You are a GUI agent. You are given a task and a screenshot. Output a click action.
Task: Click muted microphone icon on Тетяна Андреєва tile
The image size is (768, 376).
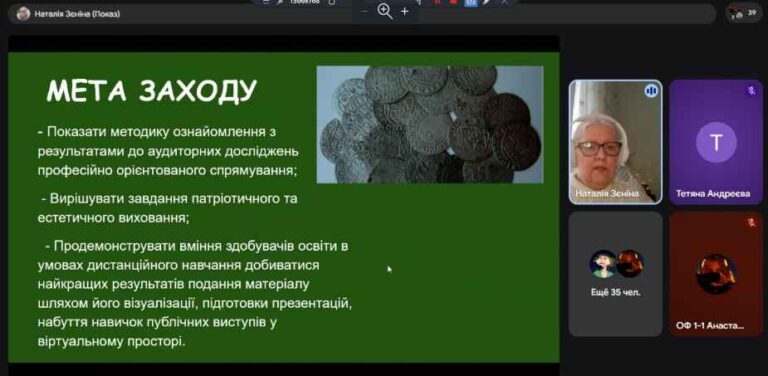[751, 91]
